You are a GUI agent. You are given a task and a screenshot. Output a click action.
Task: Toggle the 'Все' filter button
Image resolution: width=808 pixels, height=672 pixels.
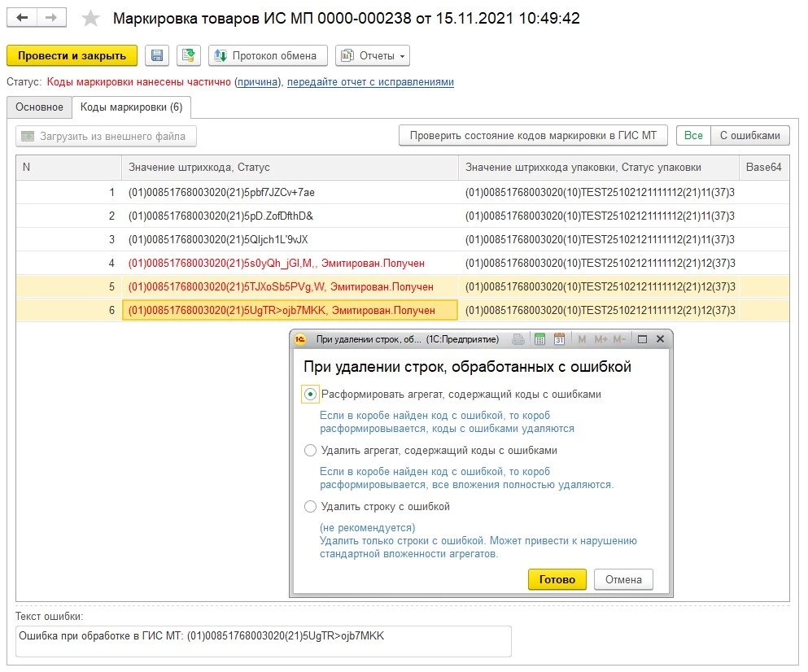point(693,136)
